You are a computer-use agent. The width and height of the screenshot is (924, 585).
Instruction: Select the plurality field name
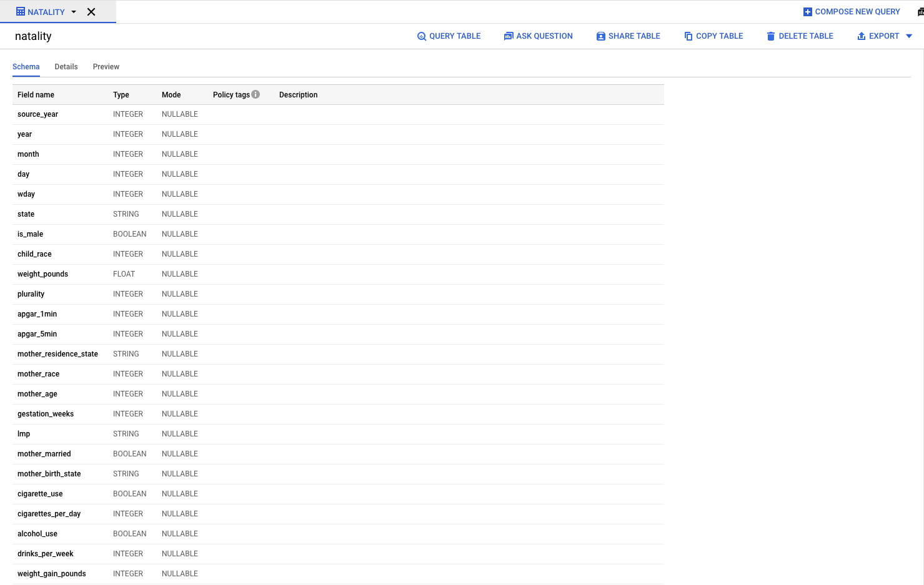31,294
